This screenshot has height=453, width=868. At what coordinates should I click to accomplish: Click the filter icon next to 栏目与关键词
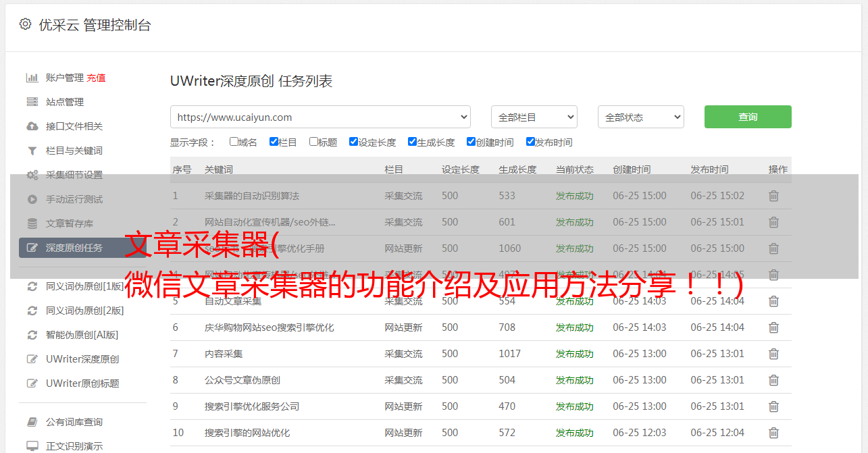pos(32,151)
